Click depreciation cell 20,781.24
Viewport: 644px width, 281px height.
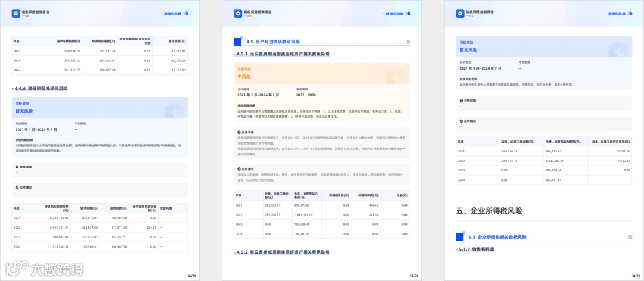621,151
